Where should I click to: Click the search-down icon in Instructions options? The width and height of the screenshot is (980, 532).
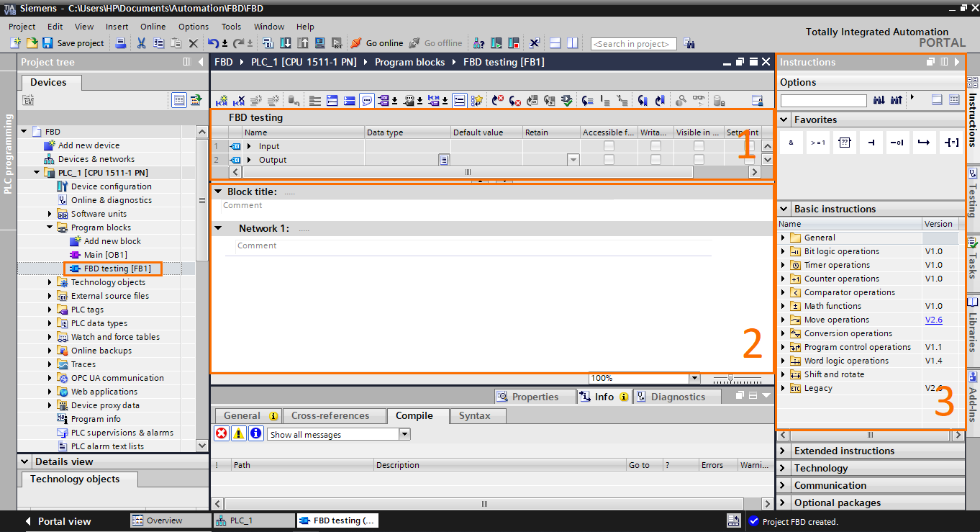point(879,99)
